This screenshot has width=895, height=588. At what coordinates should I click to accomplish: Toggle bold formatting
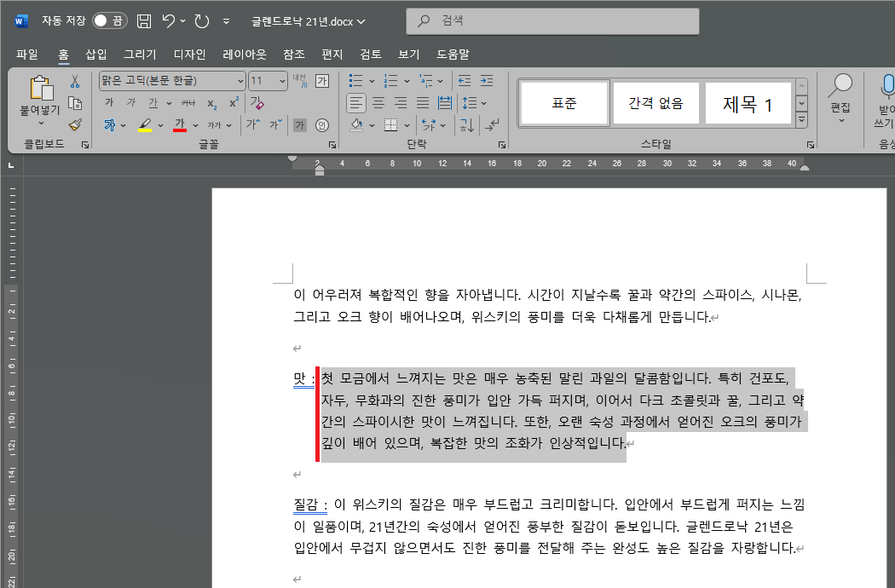[111, 101]
